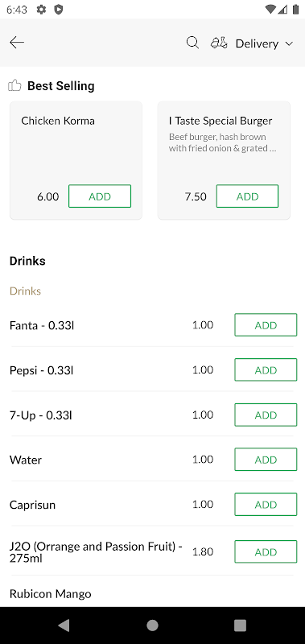Add Pepsi 0.33l to order

click(266, 369)
